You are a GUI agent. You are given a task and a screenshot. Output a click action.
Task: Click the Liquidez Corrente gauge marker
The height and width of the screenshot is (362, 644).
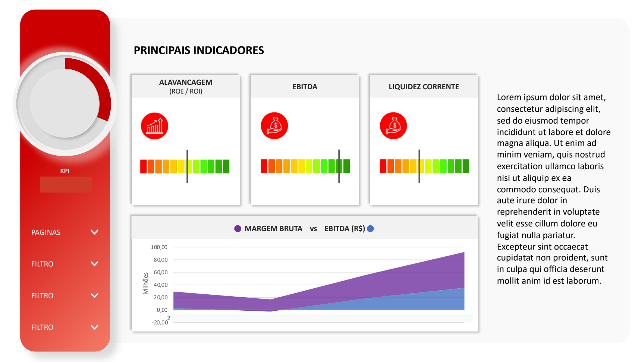coord(419,166)
